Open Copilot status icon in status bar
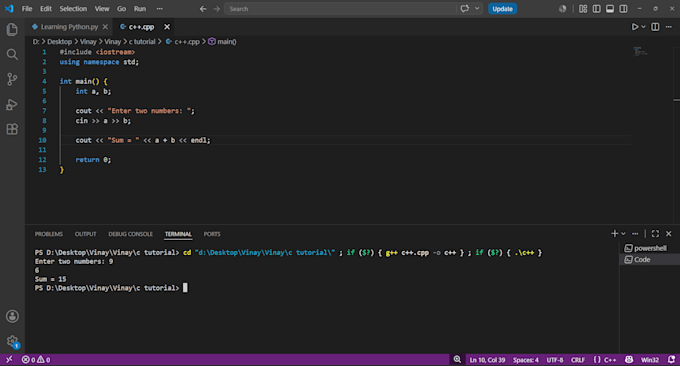Screen dimensions: 680x366 [x=629, y=359]
